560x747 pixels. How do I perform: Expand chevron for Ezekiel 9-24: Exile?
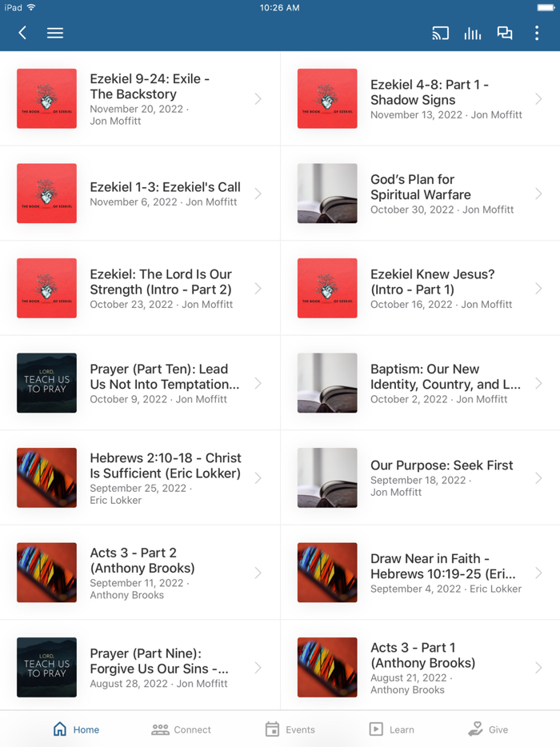click(258, 98)
